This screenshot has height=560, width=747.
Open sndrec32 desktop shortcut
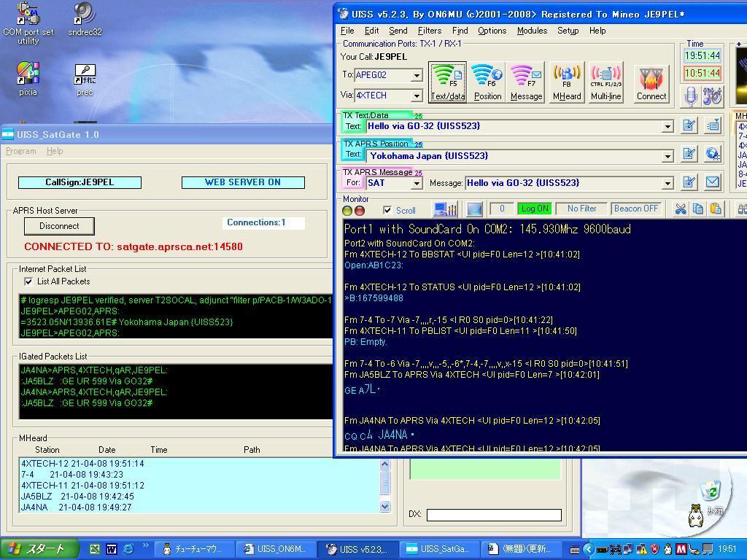tap(85, 20)
